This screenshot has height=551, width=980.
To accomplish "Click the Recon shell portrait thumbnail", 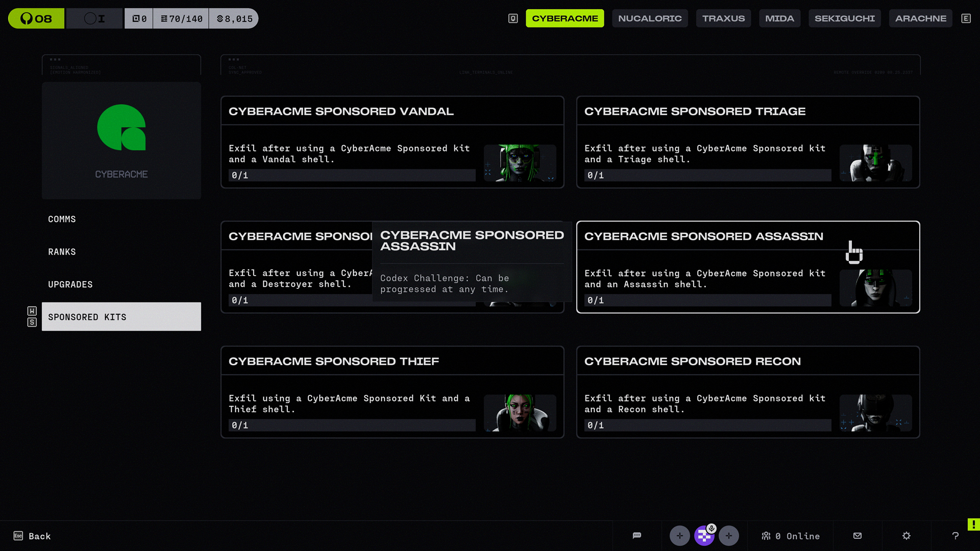I will [x=875, y=413].
